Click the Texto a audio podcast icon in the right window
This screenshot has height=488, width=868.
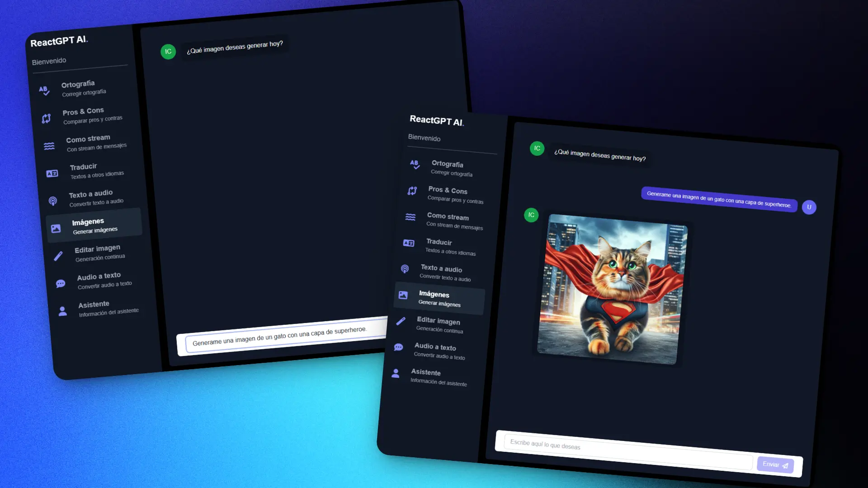tap(405, 269)
